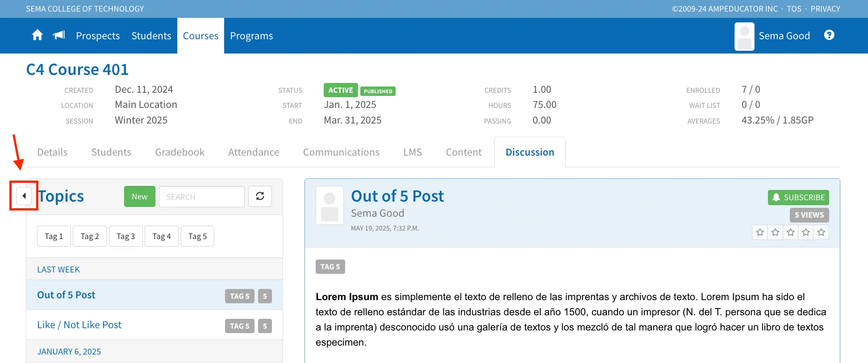Screen dimensions: 868x363
Task: Open the megaphone announcements icon
Action: click(59, 35)
